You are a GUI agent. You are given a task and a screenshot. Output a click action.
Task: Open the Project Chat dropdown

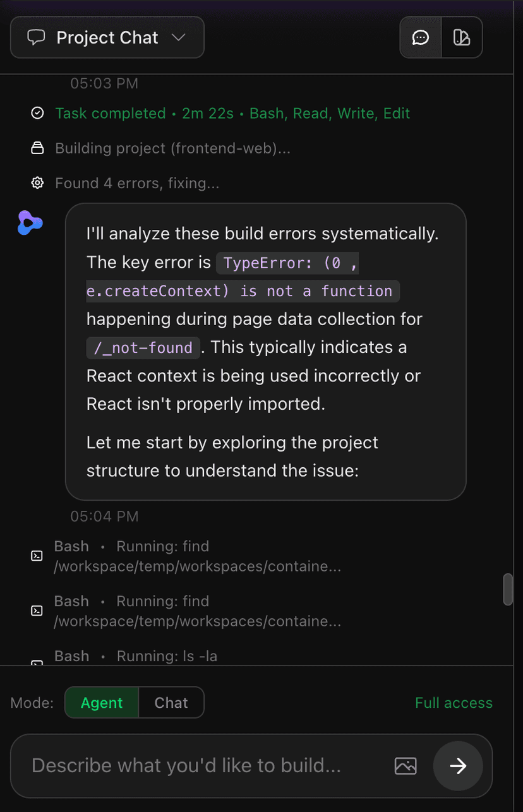[x=181, y=37]
